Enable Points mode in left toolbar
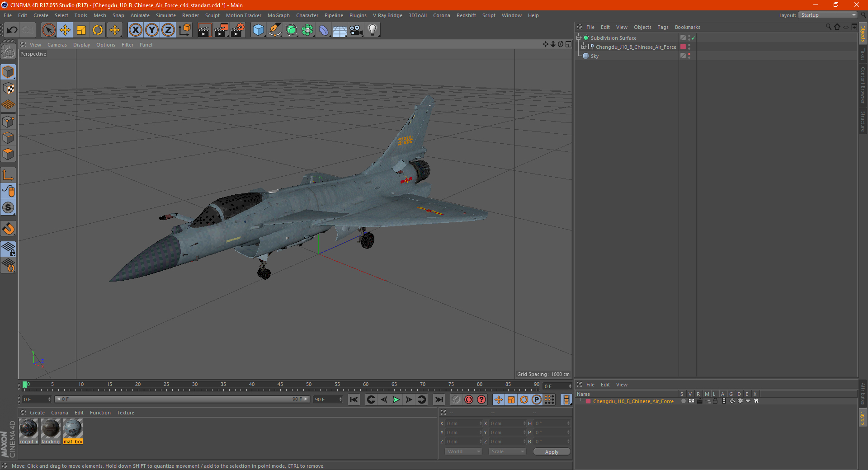Viewport: 868px width, 470px height. [x=8, y=122]
